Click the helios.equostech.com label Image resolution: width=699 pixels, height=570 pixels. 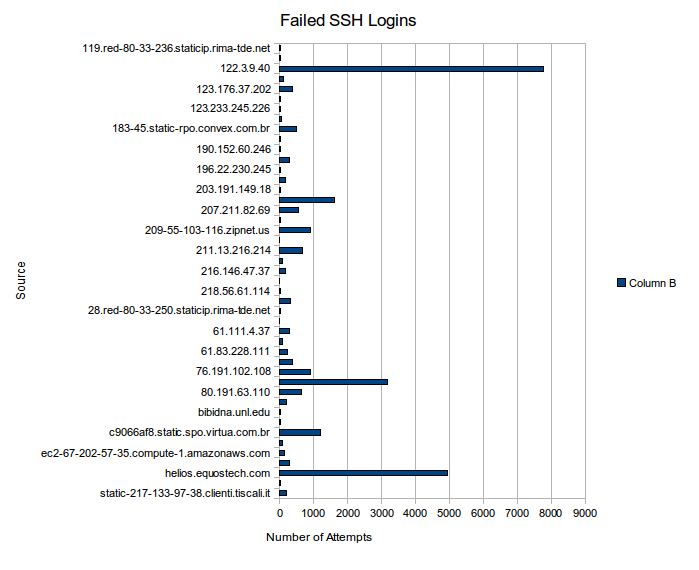point(218,473)
